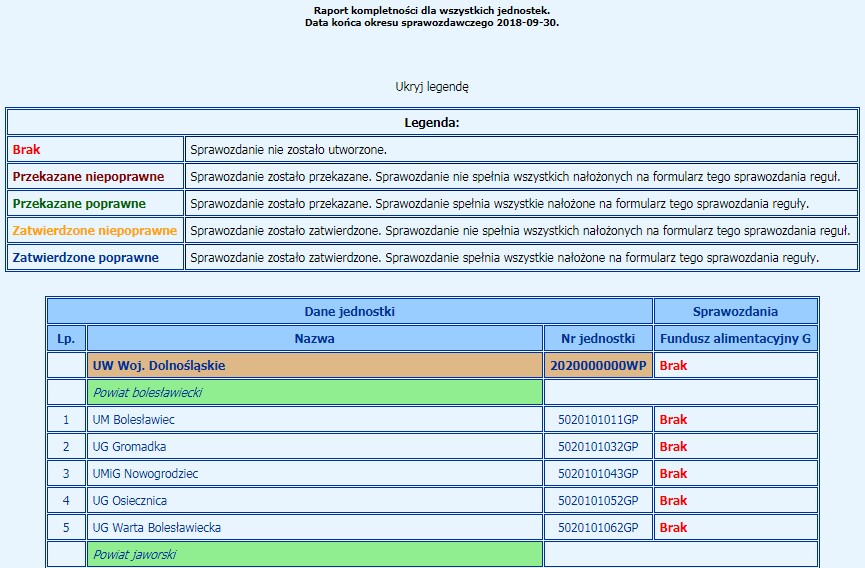Click Brak status for UMiG Nowogrodziec
865x568 pixels.
pyautogui.click(x=673, y=474)
